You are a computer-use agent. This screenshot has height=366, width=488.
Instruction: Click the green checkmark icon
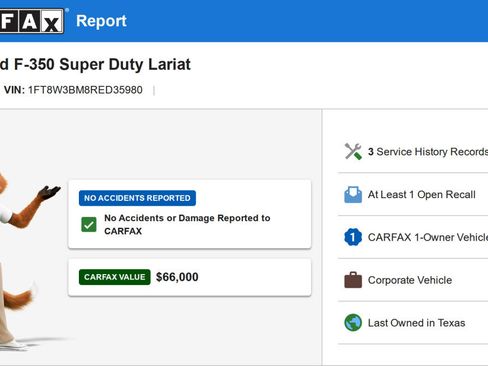coord(89,224)
